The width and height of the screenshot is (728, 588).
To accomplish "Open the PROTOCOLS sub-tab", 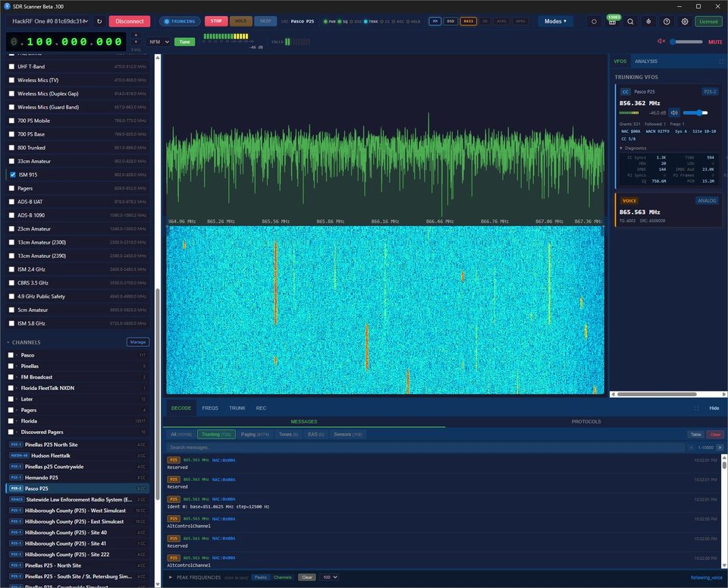I will tap(586, 422).
